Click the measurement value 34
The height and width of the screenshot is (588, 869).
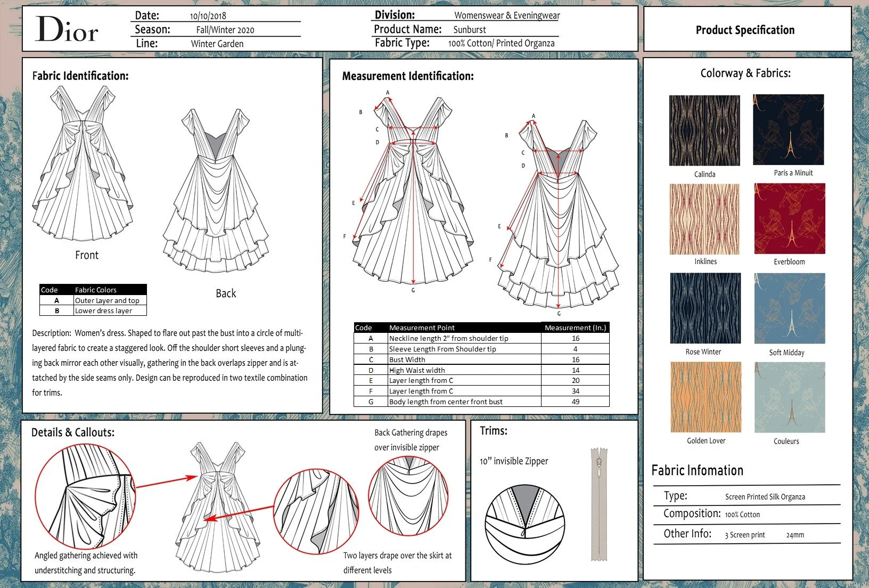coord(576,391)
